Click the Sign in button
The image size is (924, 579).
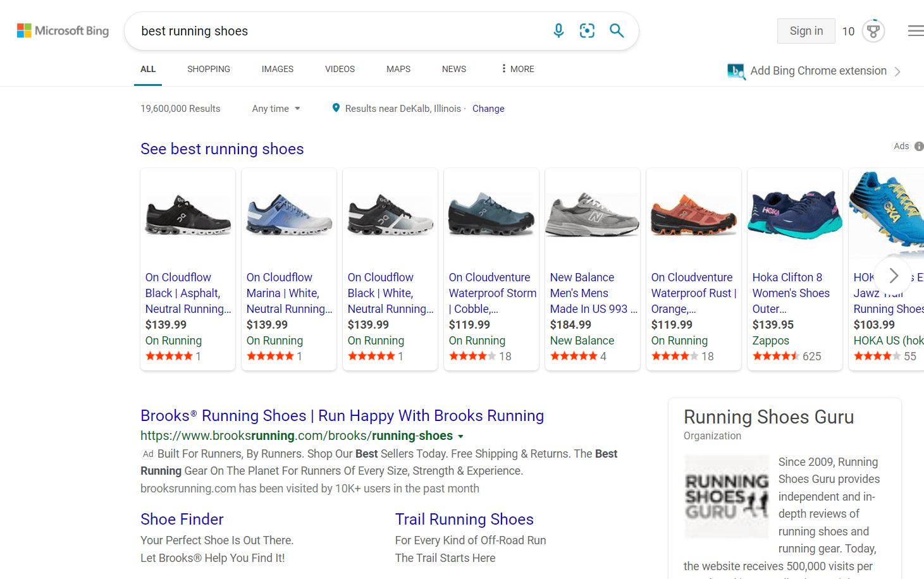[806, 30]
